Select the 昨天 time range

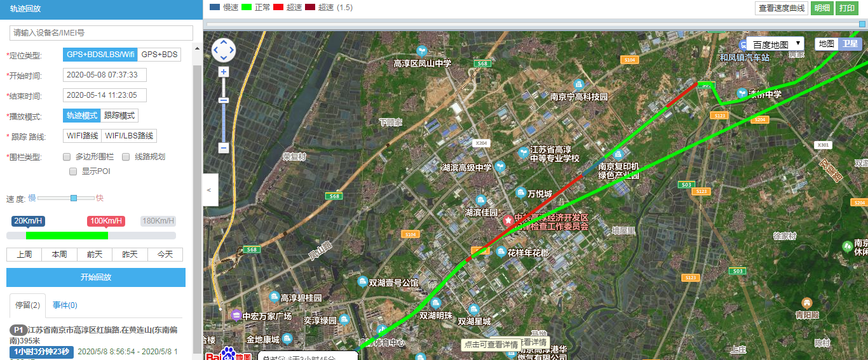click(130, 255)
